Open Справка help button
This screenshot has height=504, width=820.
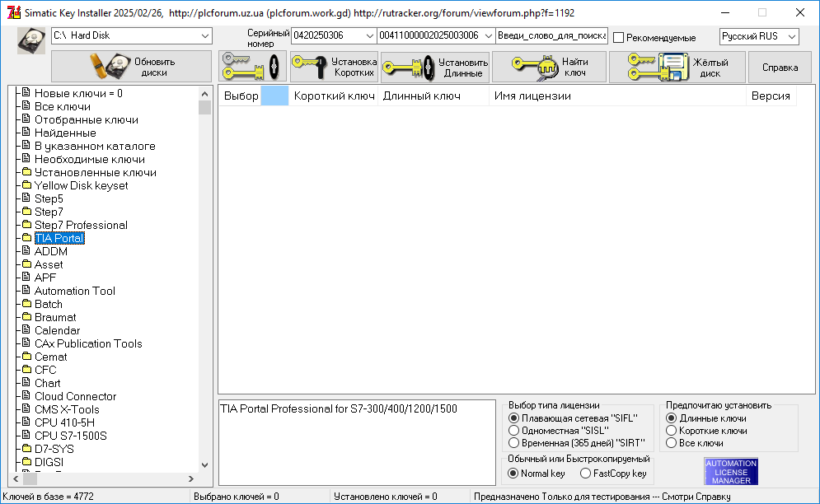point(780,67)
